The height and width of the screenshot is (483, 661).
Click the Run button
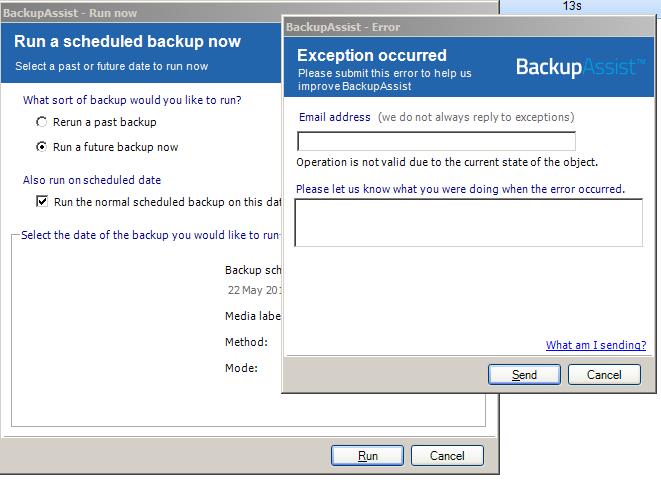(x=367, y=455)
